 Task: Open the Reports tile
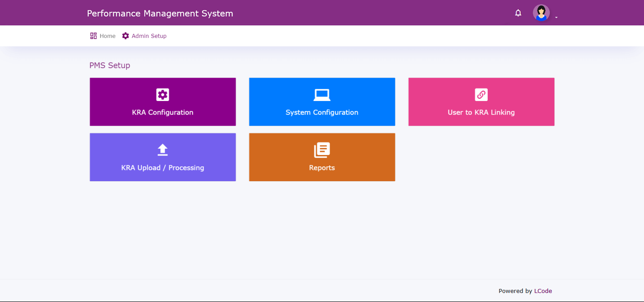(x=322, y=157)
